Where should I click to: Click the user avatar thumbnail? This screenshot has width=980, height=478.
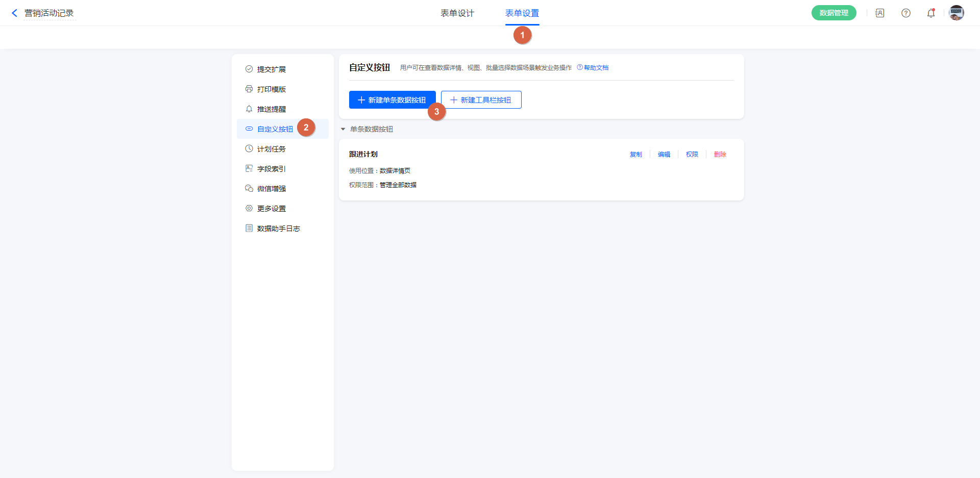click(956, 13)
